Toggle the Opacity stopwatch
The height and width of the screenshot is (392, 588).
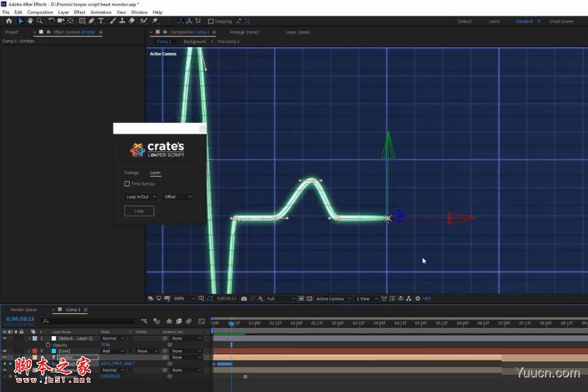click(48, 345)
